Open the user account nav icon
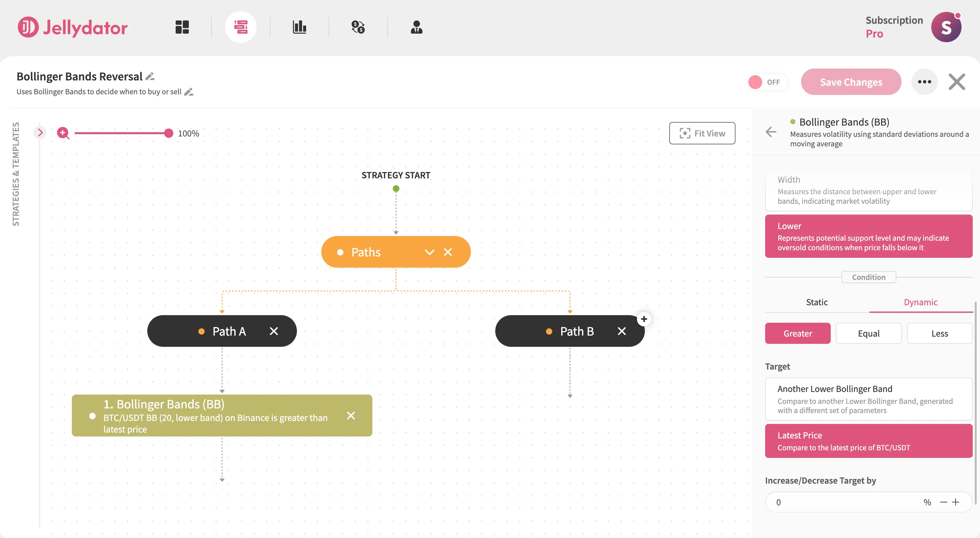Image resolution: width=980 pixels, height=538 pixels. click(x=417, y=27)
